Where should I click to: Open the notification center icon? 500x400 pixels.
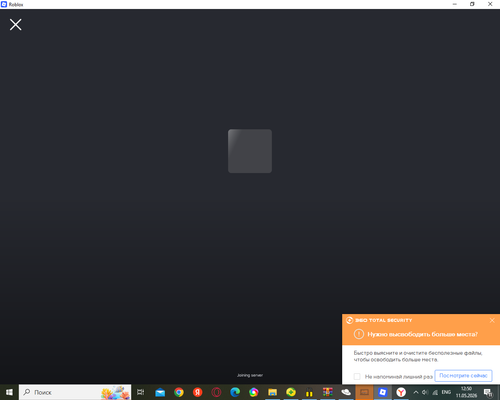pos(488,392)
